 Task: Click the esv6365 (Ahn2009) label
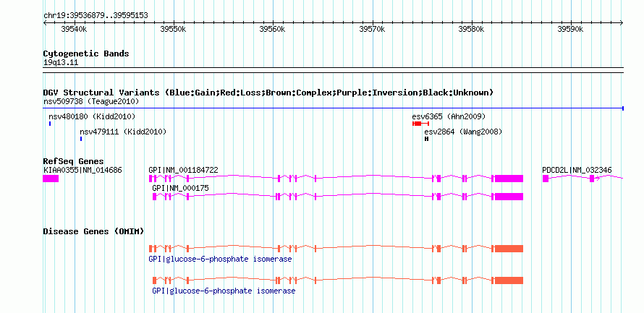pyautogui.click(x=449, y=116)
